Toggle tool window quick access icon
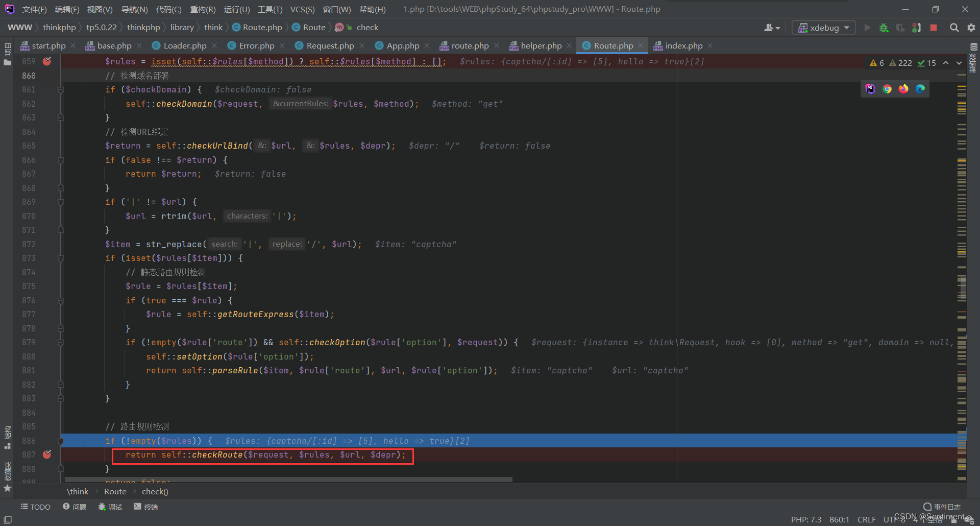 8,519
